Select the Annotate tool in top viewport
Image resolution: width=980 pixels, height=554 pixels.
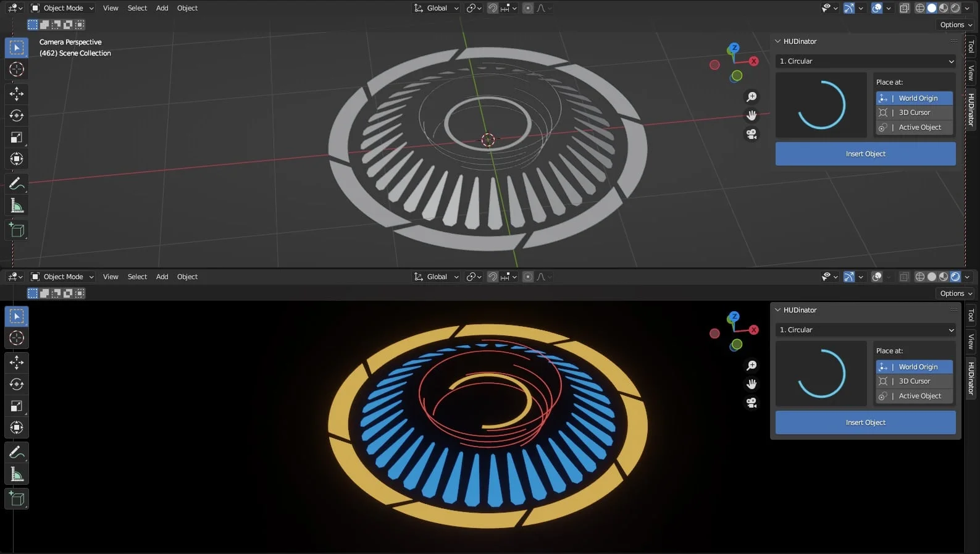coord(17,183)
